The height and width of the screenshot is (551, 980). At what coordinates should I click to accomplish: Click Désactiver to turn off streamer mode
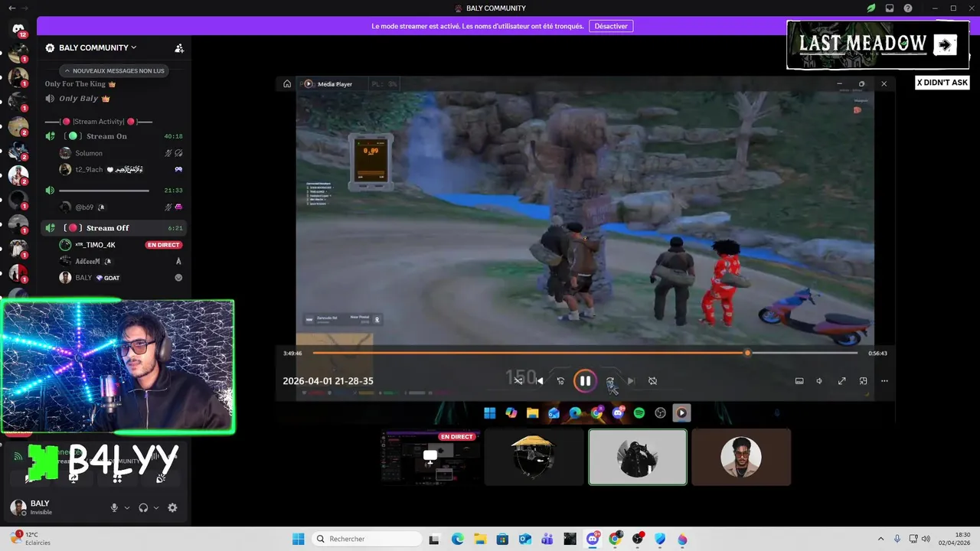[611, 26]
